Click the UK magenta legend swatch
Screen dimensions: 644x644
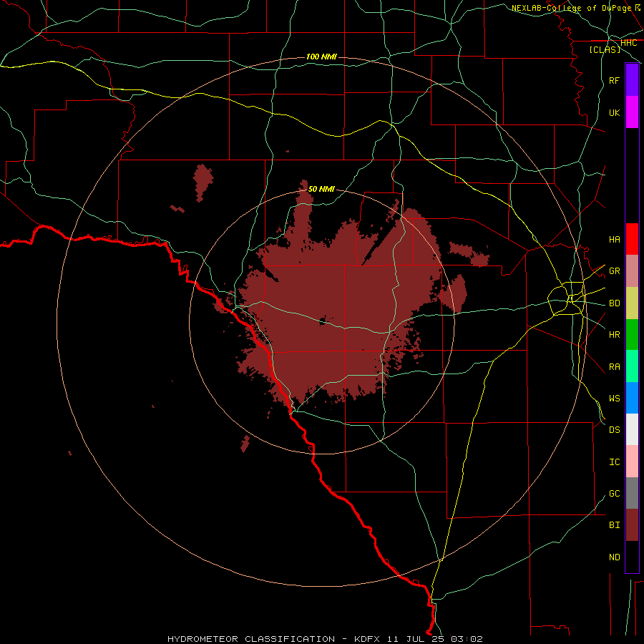click(x=632, y=112)
